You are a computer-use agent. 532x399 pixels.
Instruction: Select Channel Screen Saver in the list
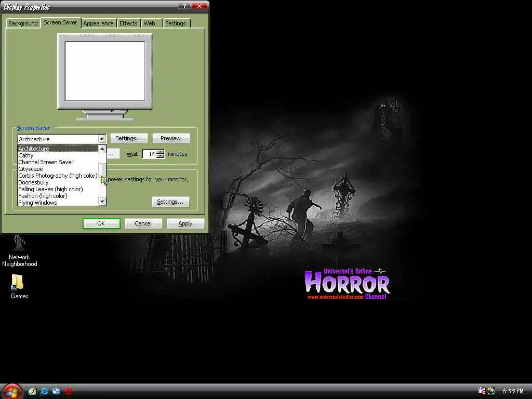(58, 162)
